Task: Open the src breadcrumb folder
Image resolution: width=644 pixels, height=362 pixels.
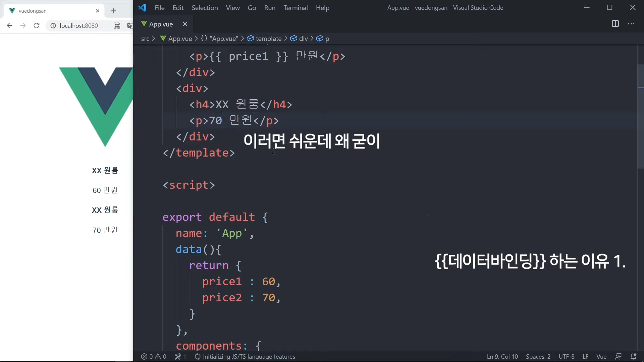Action: [145, 39]
